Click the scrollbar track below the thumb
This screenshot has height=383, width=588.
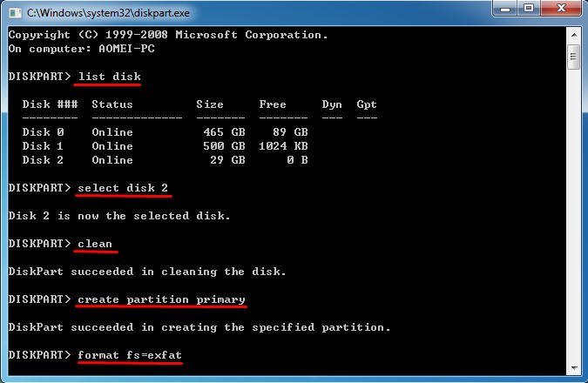574,218
